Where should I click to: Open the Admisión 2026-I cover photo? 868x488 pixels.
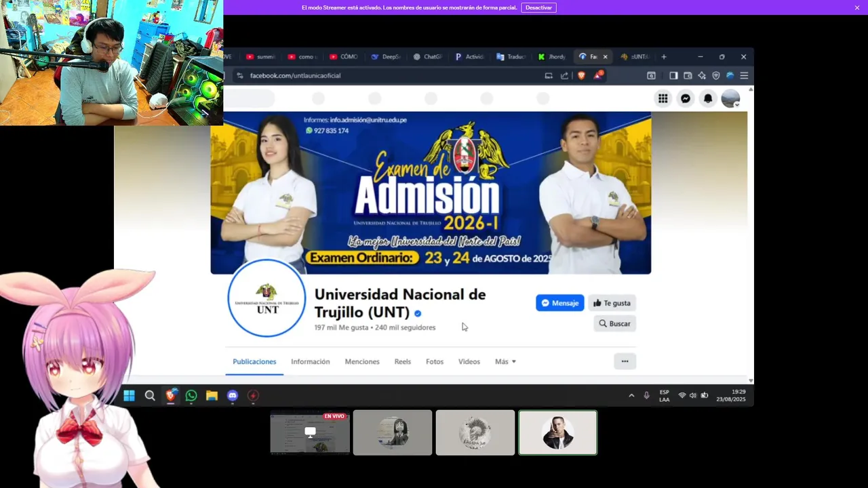(431, 192)
